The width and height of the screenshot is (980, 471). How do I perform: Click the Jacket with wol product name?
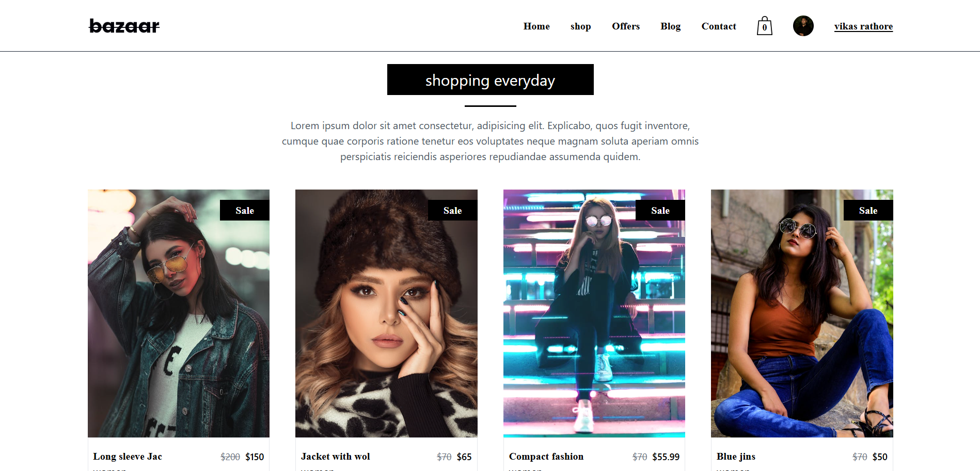coord(336,457)
